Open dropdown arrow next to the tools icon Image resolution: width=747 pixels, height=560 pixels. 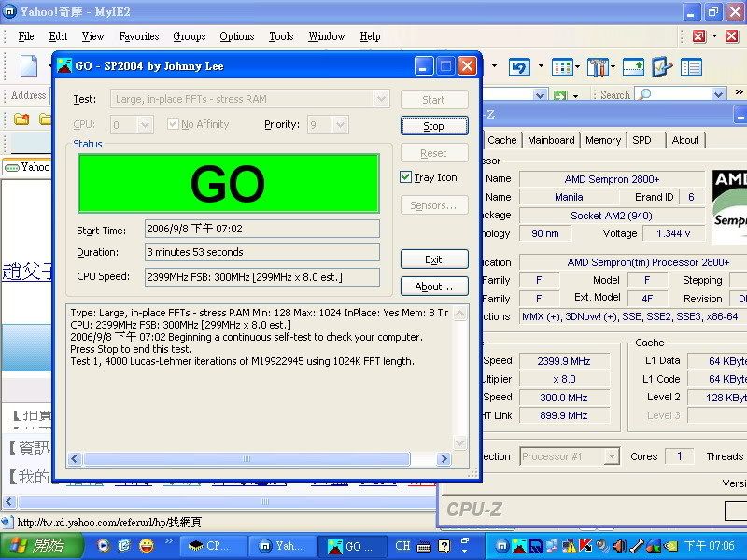(613, 67)
